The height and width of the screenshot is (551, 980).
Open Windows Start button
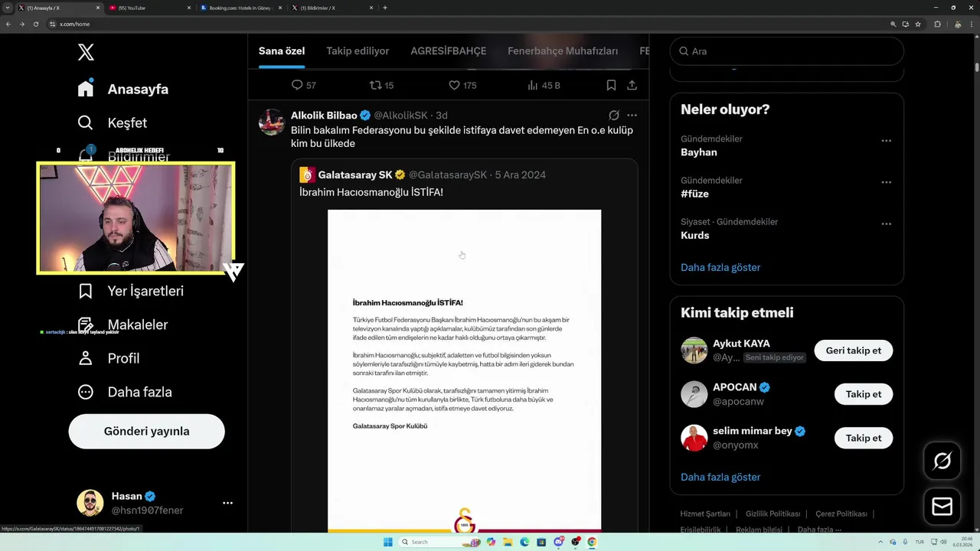388,542
